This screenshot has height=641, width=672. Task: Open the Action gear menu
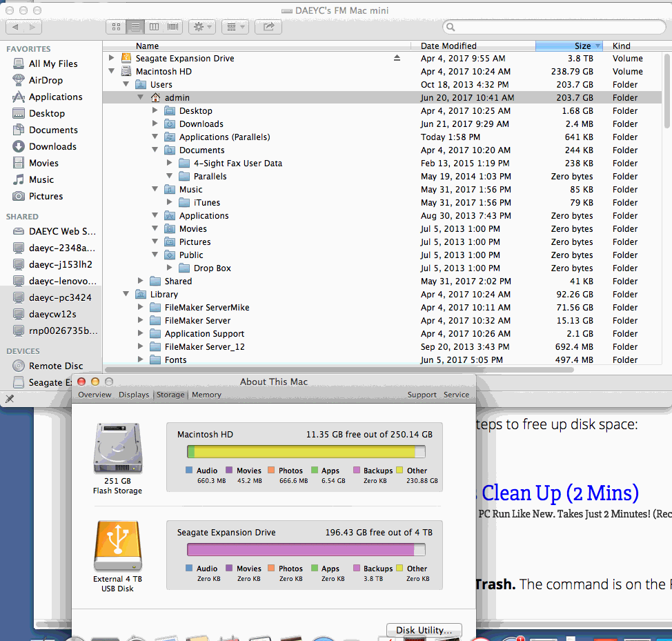(202, 27)
